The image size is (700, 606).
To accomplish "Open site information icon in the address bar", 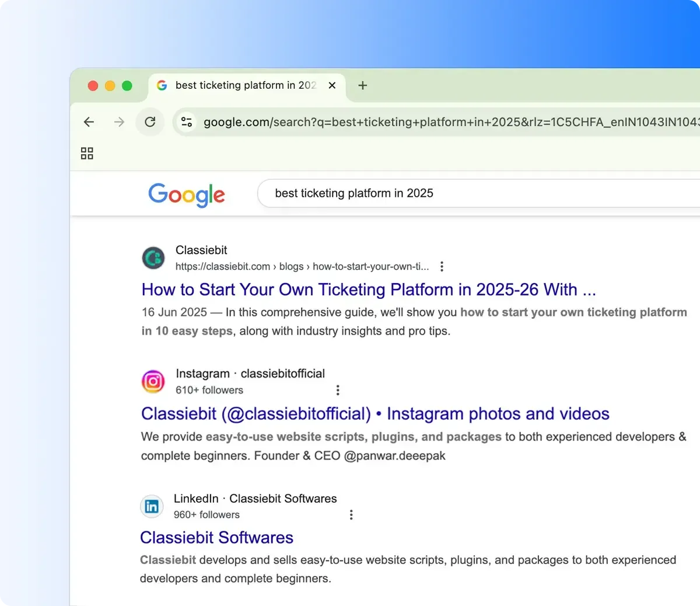I will pos(187,122).
